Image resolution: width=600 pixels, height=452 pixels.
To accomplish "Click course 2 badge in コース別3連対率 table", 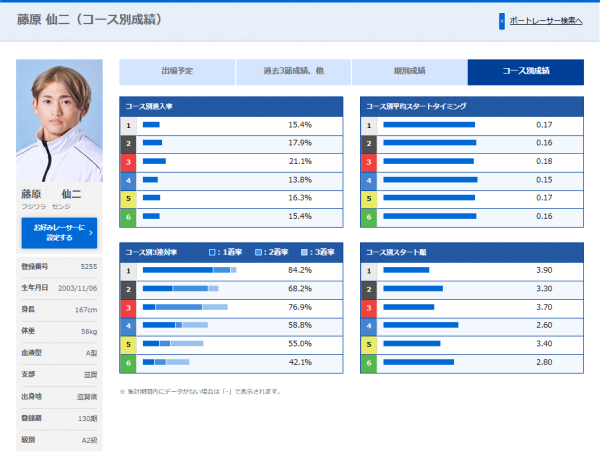I will click(128, 289).
